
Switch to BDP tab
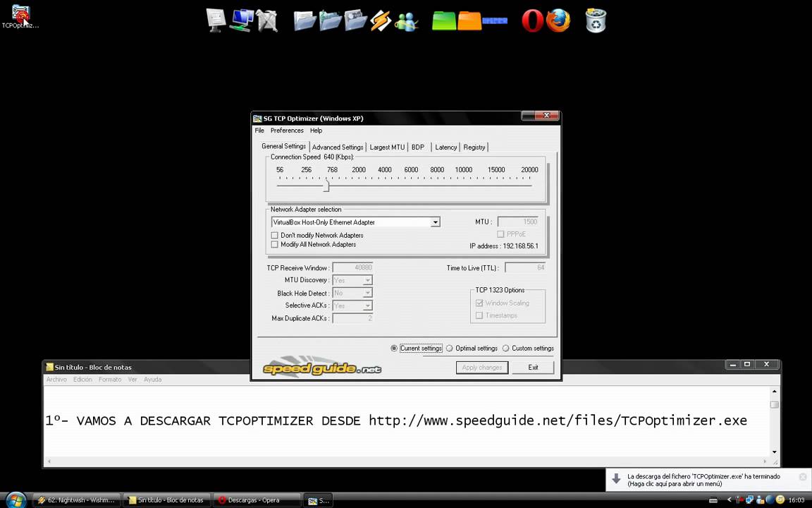coord(418,147)
